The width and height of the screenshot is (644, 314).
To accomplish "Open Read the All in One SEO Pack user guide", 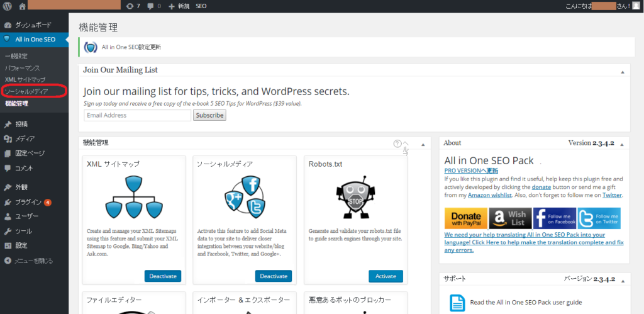I will click(x=526, y=303).
